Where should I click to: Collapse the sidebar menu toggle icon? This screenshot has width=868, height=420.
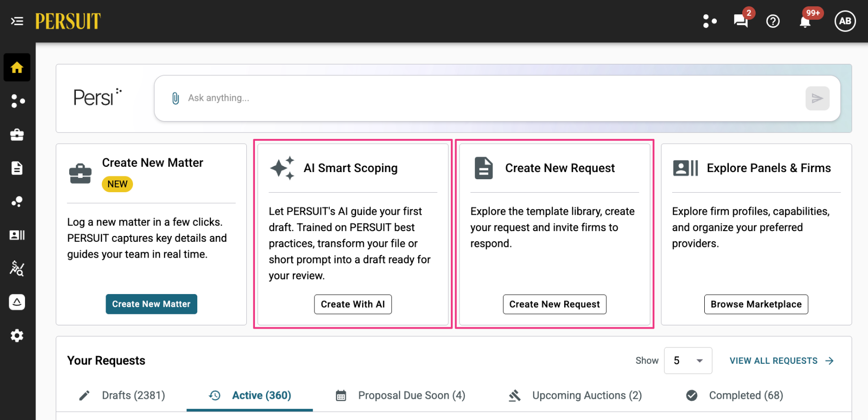click(x=17, y=21)
